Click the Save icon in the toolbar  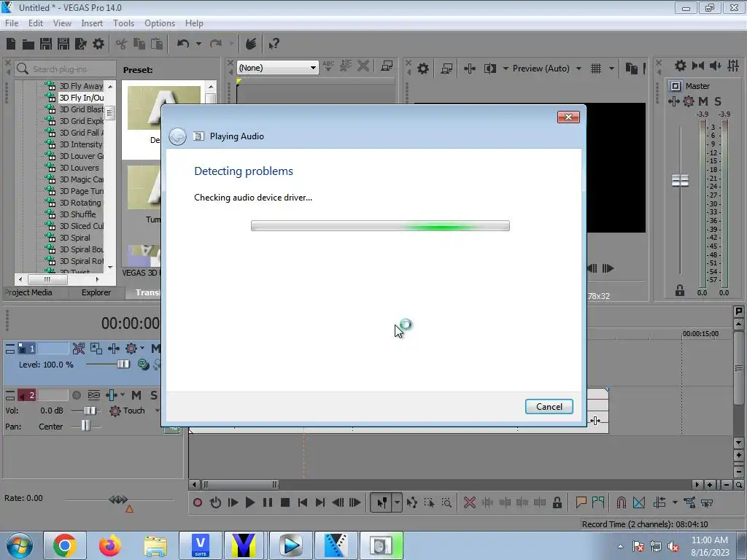pos(46,44)
